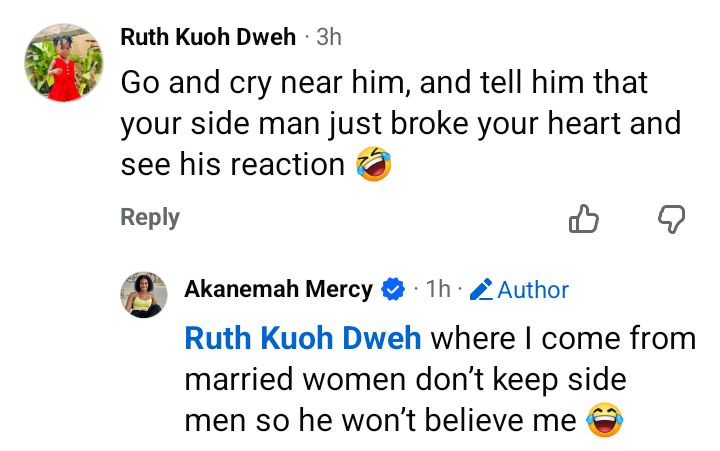Viewport: 720px width, 451px height.
Task: Click the verified badge beside Akanemah Mercy
Action: pyautogui.click(x=393, y=290)
